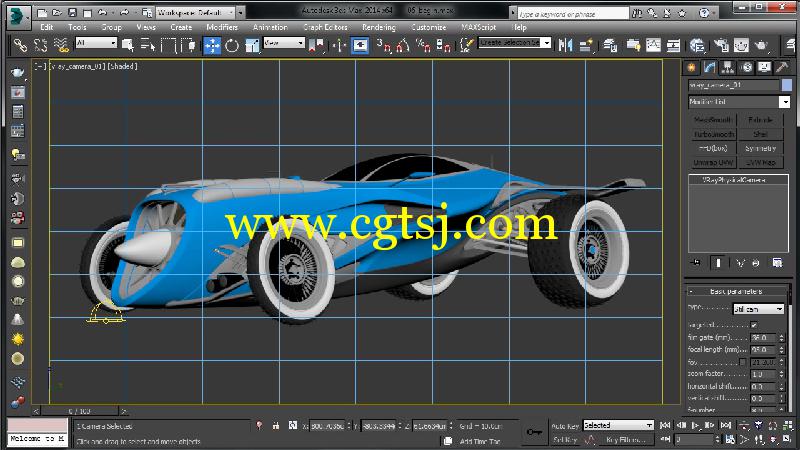Select the Rectangular Selection Region tool
This screenshot has height=450, width=800.
tap(168, 45)
